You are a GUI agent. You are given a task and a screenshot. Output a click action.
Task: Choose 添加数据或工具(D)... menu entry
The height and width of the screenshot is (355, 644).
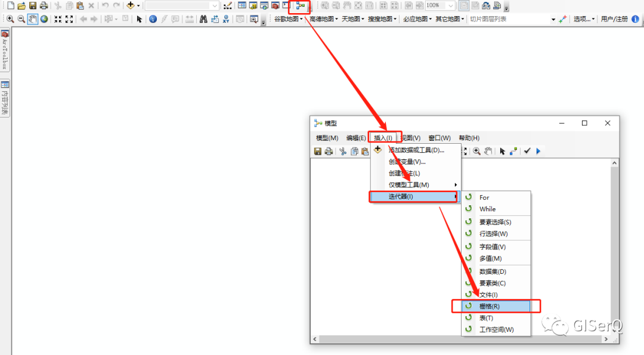pos(416,150)
